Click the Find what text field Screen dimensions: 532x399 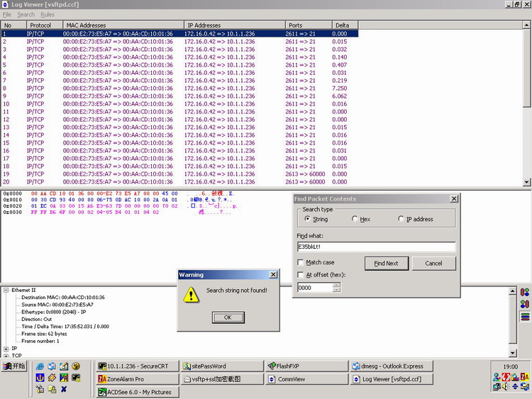pos(376,247)
